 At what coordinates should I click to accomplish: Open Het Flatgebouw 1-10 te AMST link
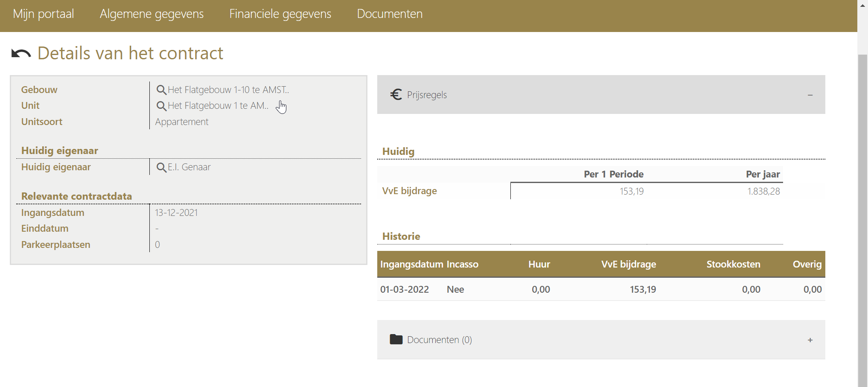pos(228,90)
